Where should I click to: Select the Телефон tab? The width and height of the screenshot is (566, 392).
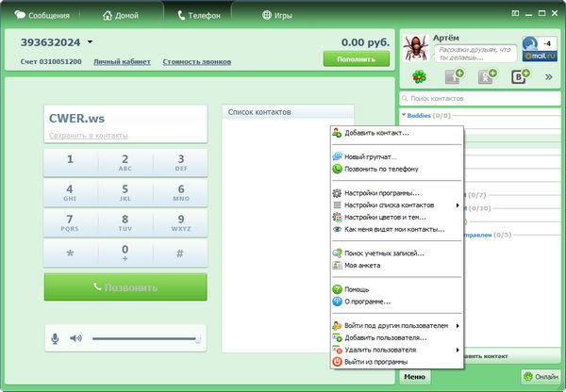click(199, 15)
